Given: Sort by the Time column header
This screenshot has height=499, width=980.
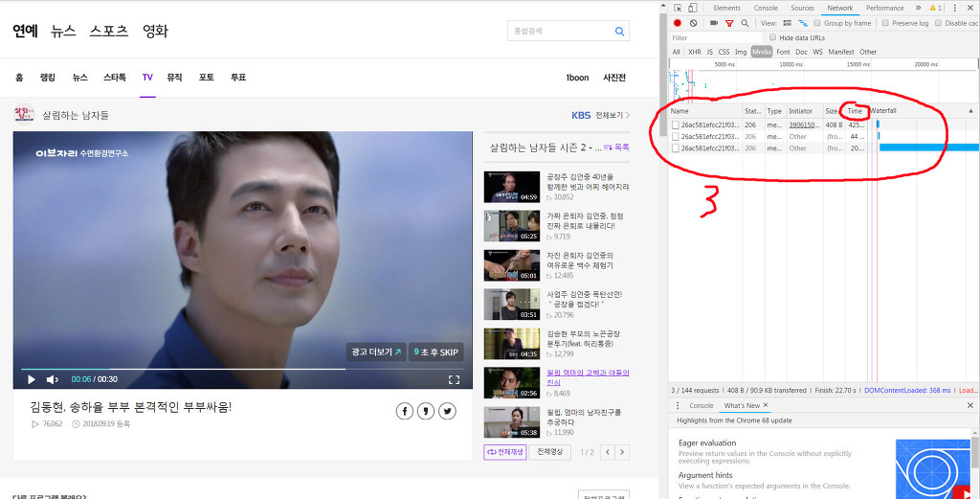Looking at the screenshot, I should tap(855, 111).
